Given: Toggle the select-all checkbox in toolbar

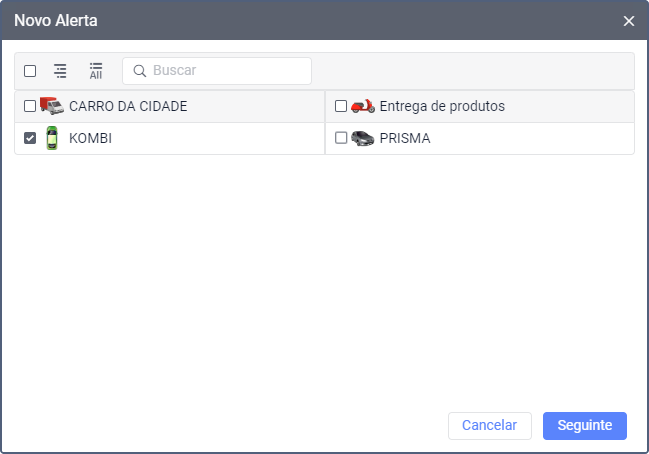Looking at the screenshot, I should coord(30,71).
